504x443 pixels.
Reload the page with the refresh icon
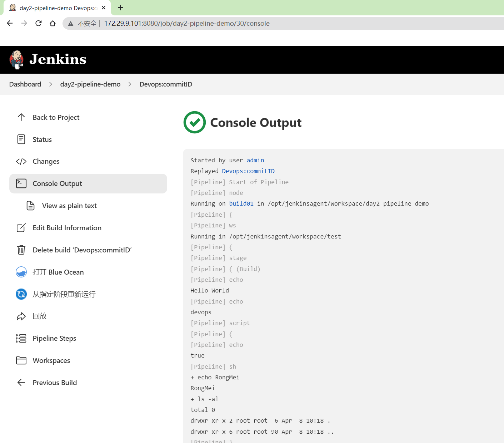pos(39,23)
